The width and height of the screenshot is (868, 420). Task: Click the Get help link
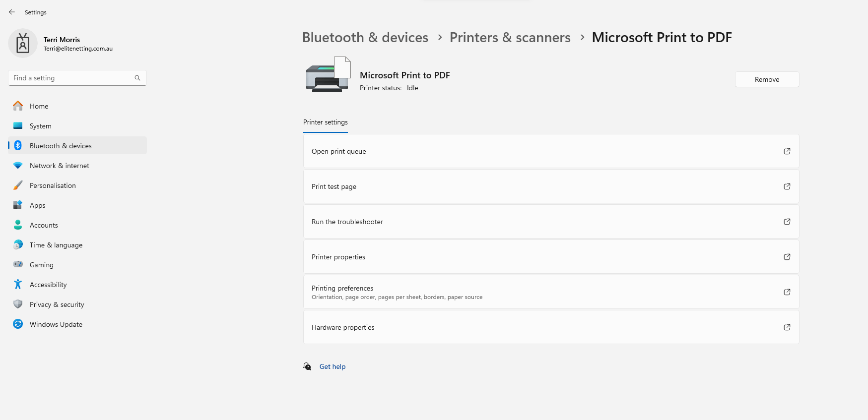pos(333,366)
